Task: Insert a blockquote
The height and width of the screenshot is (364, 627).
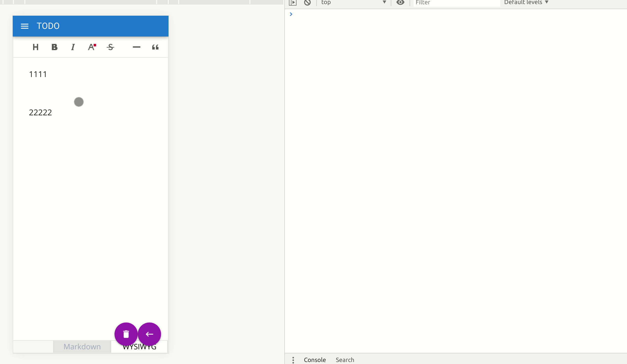Action: (x=155, y=47)
